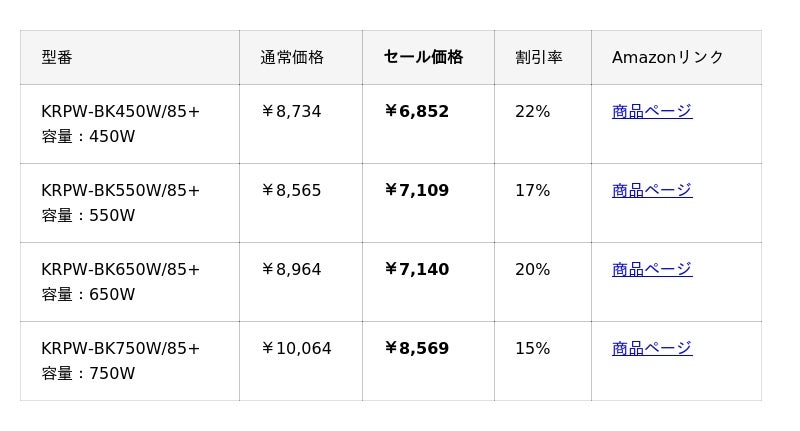Screen dimensions: 800x431
Task: Click the sale price ¥7,109
Action: (x=416, y=191)
